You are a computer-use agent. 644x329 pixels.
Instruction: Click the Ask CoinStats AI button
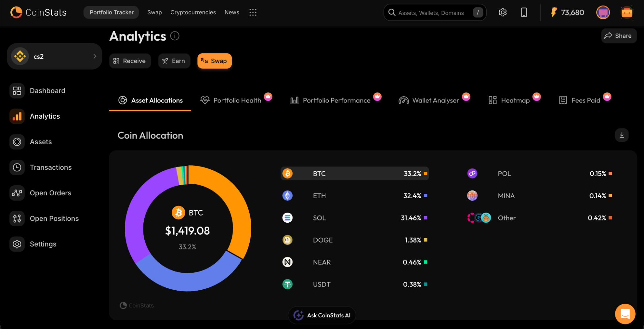(322, 315)
